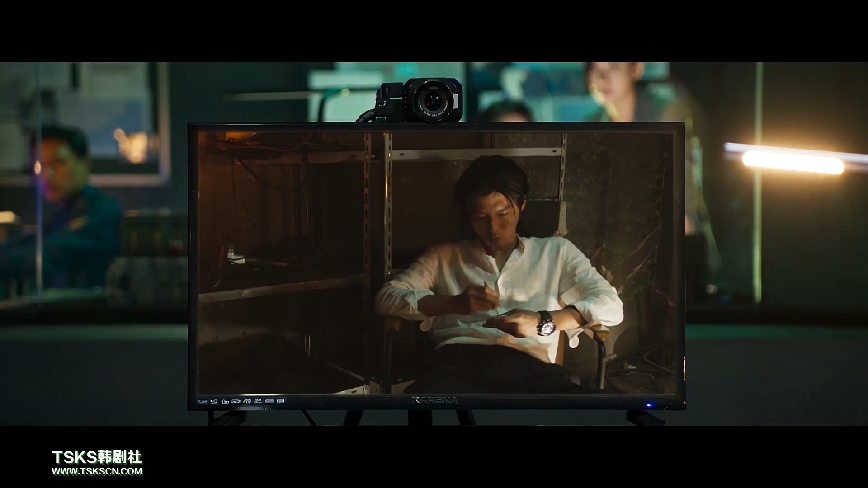Click the TSKS韩剧社 watermark text
This screenshot has height=488, width=868.
(x=97, y=457)
